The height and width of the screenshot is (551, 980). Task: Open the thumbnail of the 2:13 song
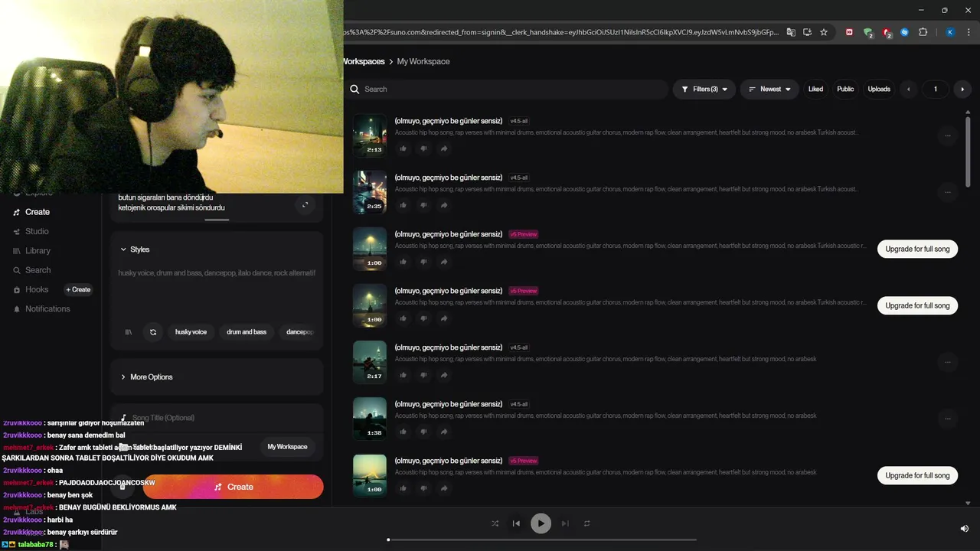[x=369, y=135]
